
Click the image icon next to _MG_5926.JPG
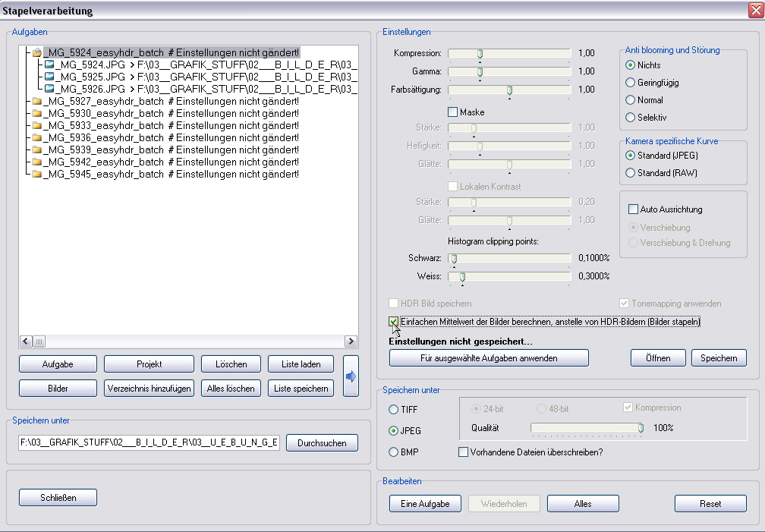[49, 90]
